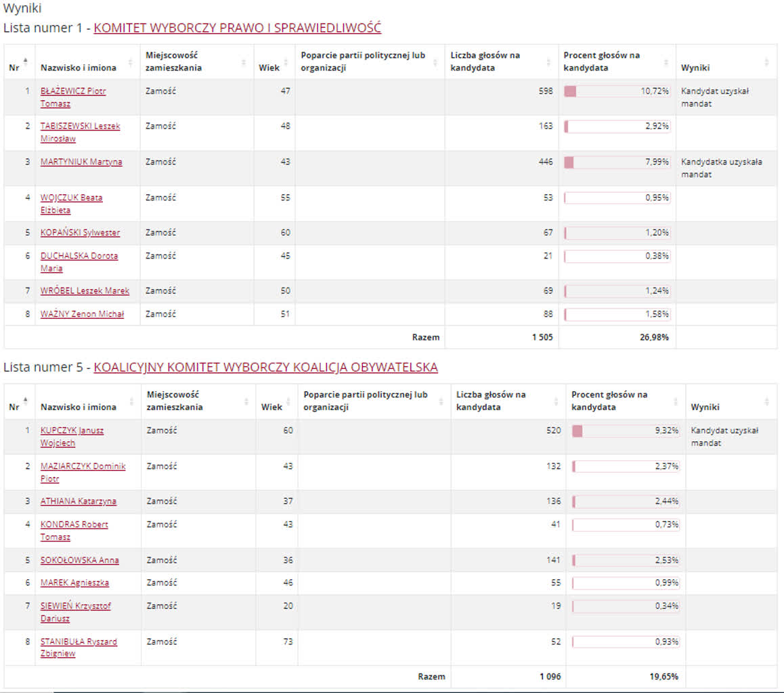
Task: Click the Miejscowość zamieszkania sort icon in the Lista 5 table
Action: point(248,401)
